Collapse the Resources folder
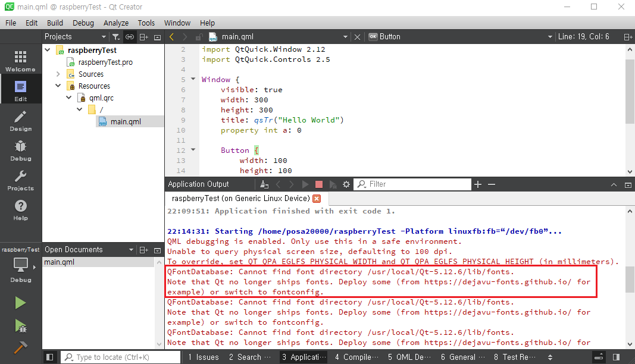635x364 pixels. [58, 86]
